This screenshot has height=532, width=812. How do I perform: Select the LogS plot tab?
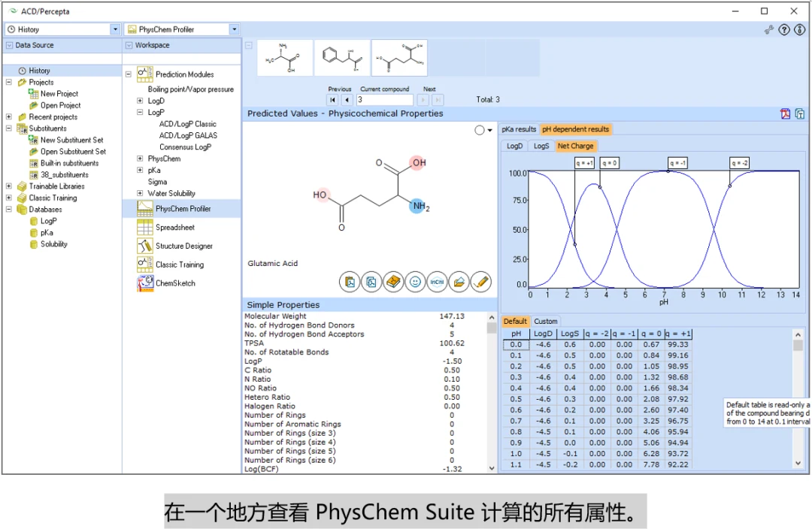[x=541, y=147]
